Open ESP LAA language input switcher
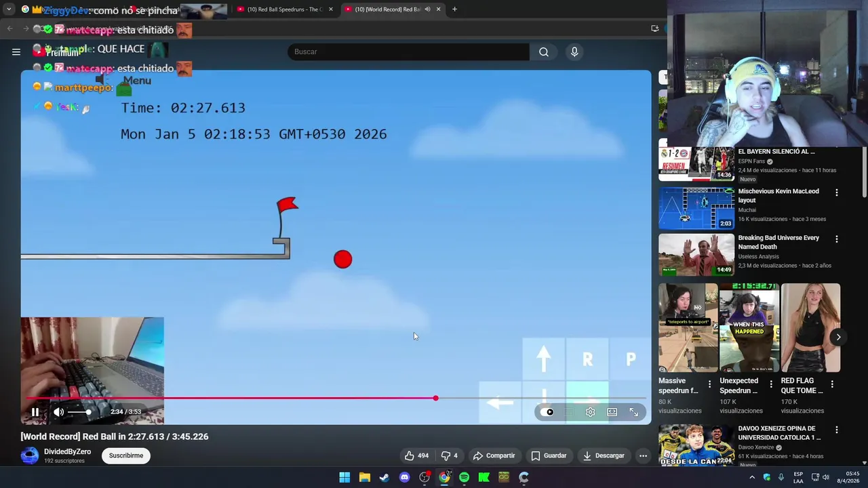Image resolution: width=868 pixels, height=488 pixels. point(798,477)
